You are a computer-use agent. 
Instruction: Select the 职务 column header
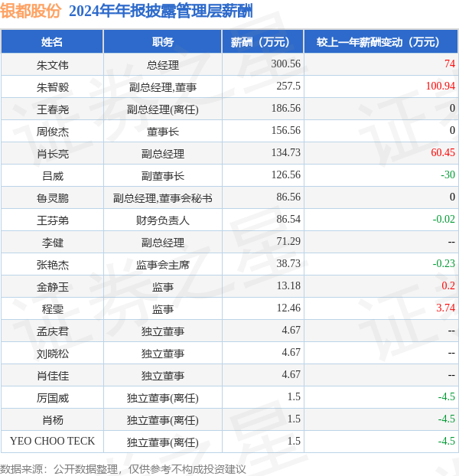(x=163, y=42)
